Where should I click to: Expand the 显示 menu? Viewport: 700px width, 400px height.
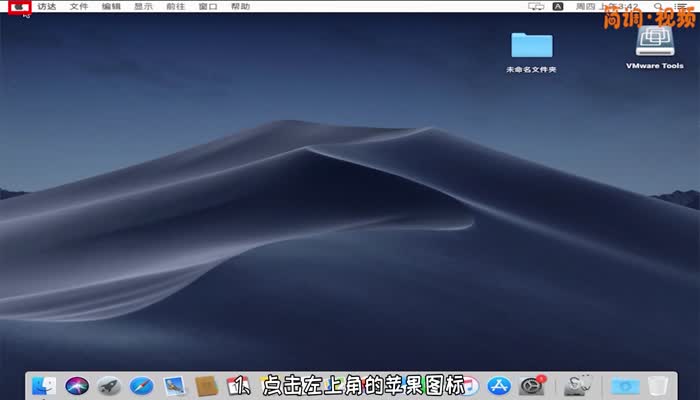click(x=144, y=6)
